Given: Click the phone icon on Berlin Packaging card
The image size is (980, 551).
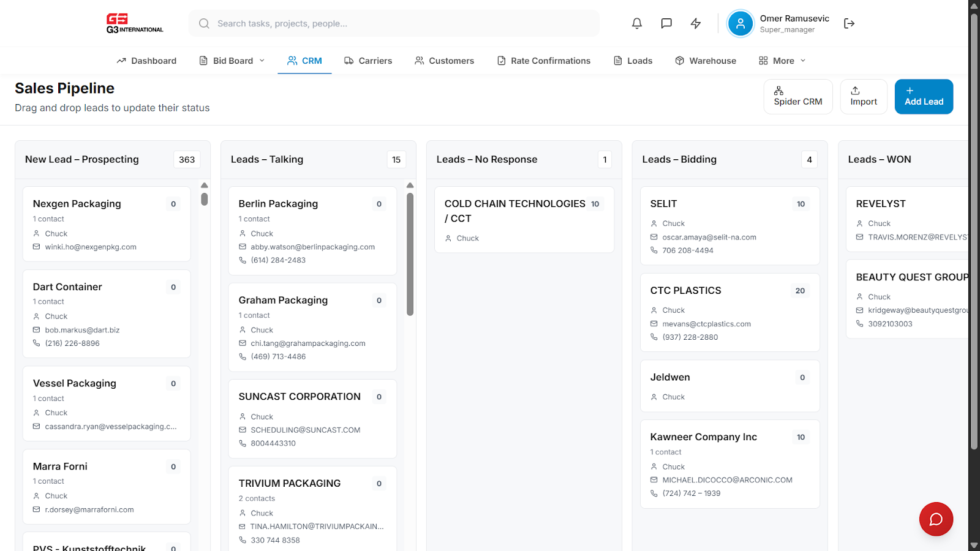Looking at the screenshot, I should click(x=243, y=260).
